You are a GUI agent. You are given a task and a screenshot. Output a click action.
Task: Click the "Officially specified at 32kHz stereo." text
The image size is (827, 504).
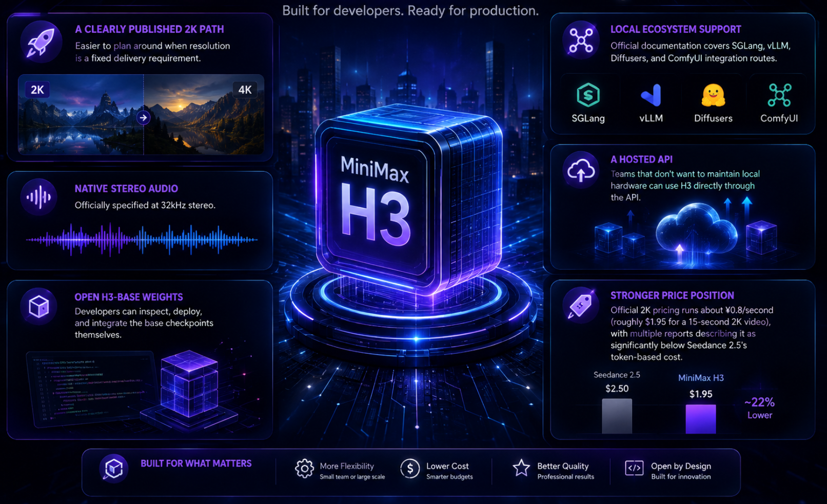coord(145,205)
